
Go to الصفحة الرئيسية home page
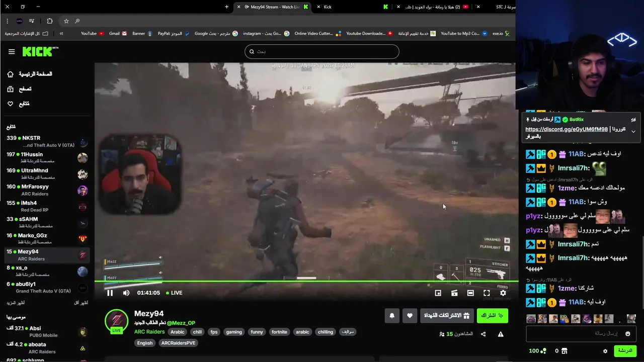pyautogui.click(x=30, y=74)
